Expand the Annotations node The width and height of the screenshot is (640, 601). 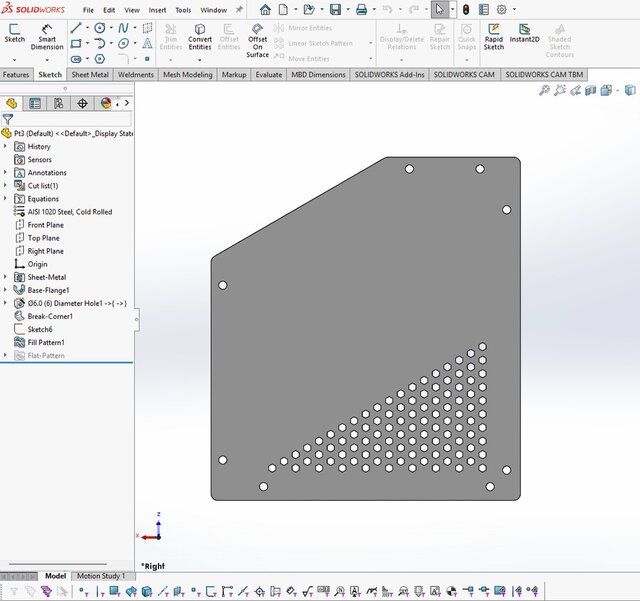coord(5,172)
